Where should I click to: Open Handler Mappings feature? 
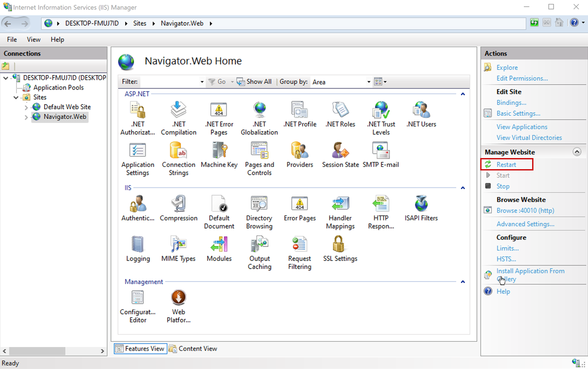point(340,212)
